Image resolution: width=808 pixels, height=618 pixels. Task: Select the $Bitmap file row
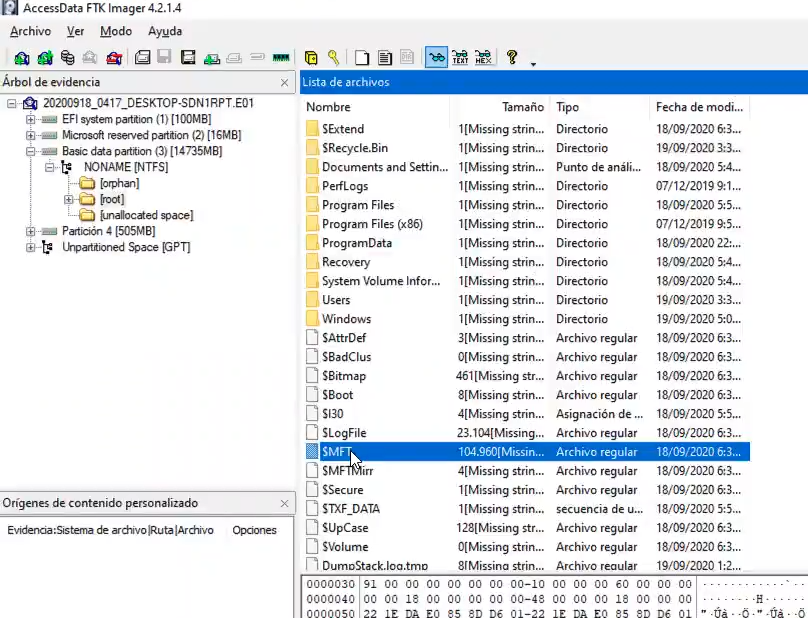pyautogui.click(x=526, y=376)
